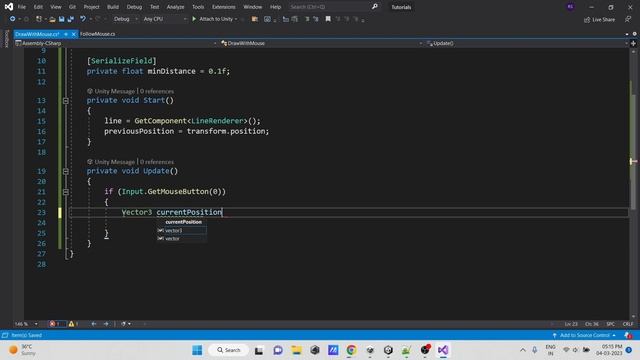Open the 146 % zoom dropdown
The width and height of the screenshot is (640, 360).
[26, 324]
